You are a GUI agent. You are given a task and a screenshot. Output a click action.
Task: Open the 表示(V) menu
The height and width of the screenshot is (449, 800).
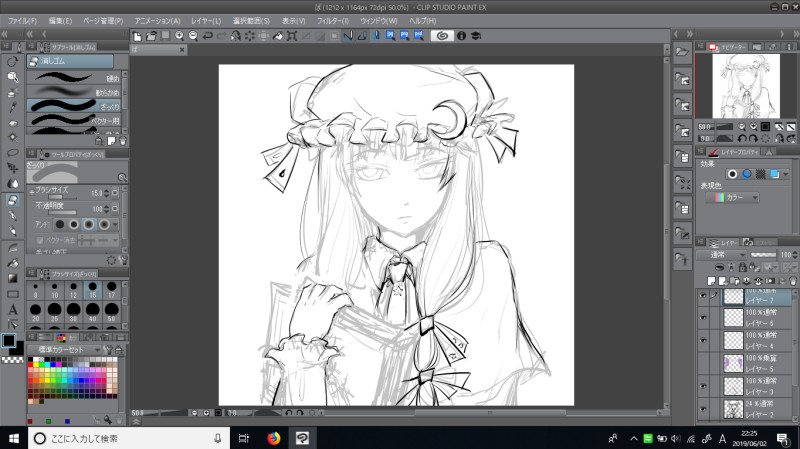pyautogui.click(x=293, y=21)
